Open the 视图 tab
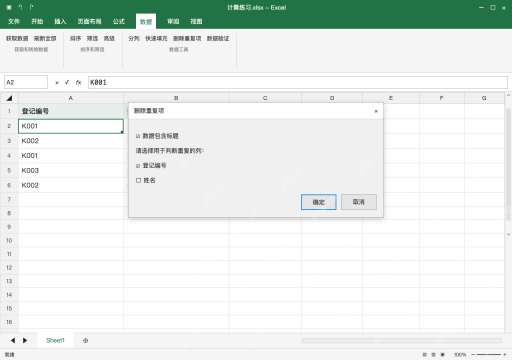Image resolution: width=512 pixels, height=360 pixels. 196,22
